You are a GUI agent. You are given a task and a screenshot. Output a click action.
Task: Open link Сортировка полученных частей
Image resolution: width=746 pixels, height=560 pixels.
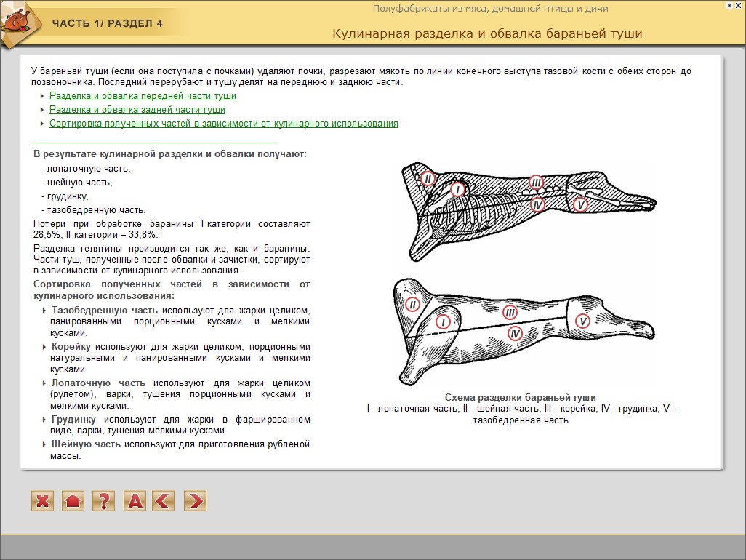pos(224,124)
